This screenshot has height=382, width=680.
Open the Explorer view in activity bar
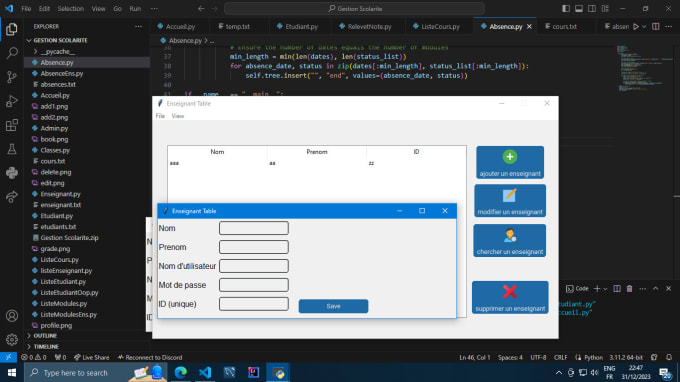tap(12, 29)
